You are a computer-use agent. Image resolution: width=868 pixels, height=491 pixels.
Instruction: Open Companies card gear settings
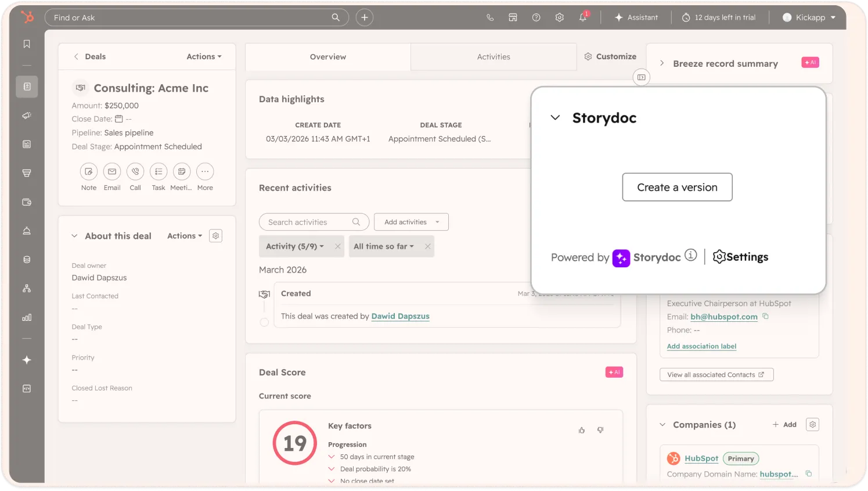click(x=813, y=425)
